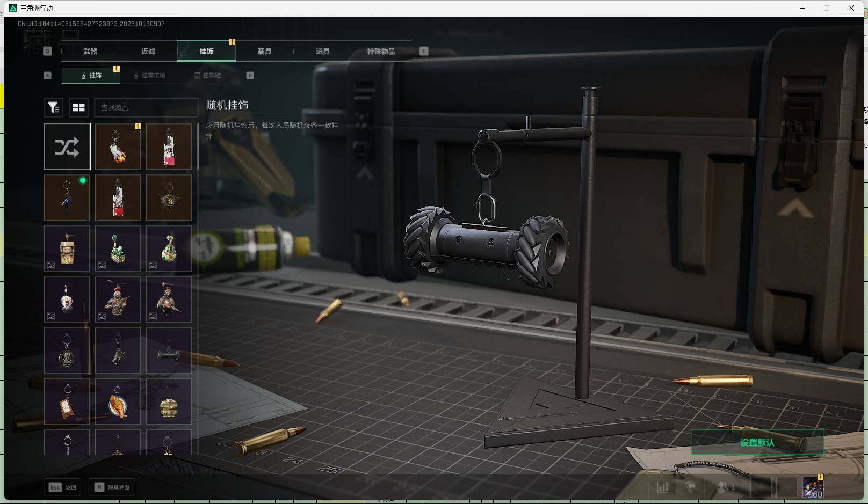868x504 pixels.
Task: Click the first empty plus slot
Action: pos(761,487)
